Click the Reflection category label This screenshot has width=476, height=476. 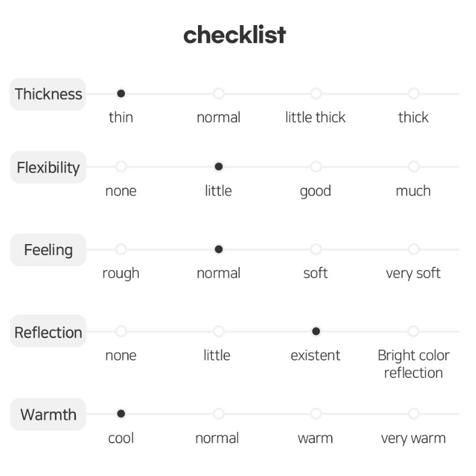click(48, 332)
